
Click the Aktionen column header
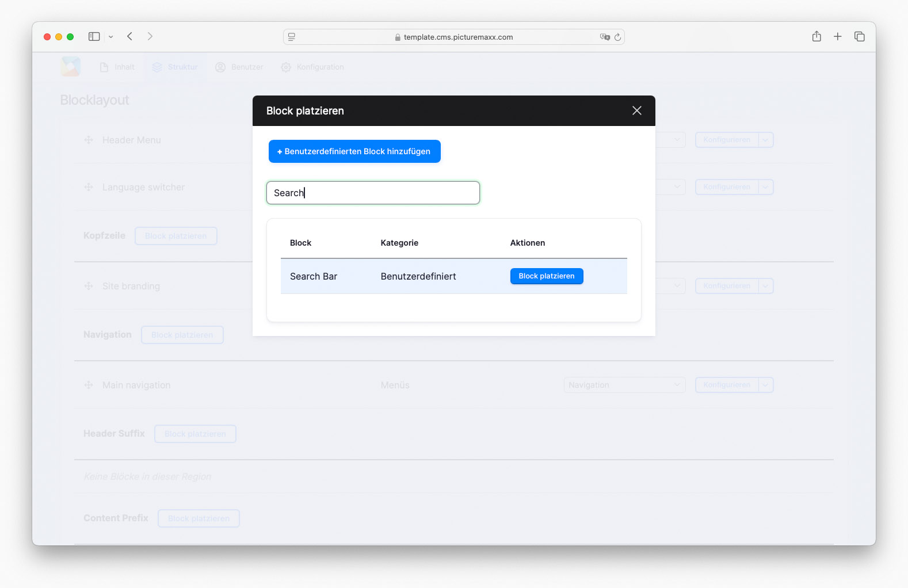[528, 243]
